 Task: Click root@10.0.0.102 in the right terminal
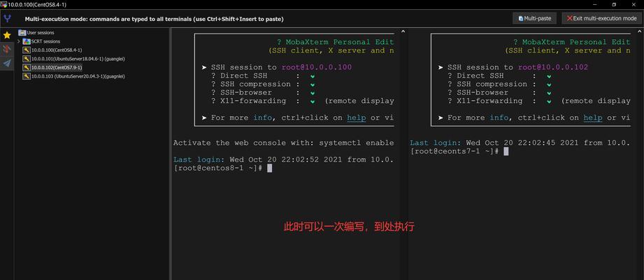click(553, 67)
